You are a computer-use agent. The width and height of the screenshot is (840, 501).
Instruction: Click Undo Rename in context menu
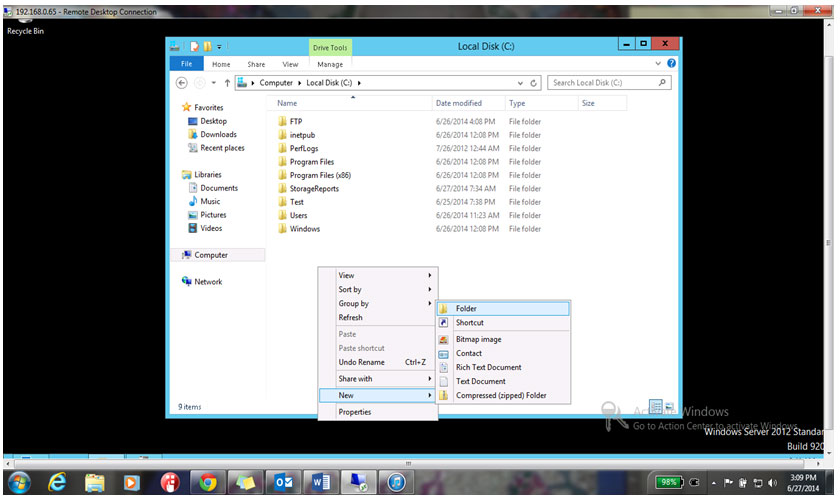(377, 362)
